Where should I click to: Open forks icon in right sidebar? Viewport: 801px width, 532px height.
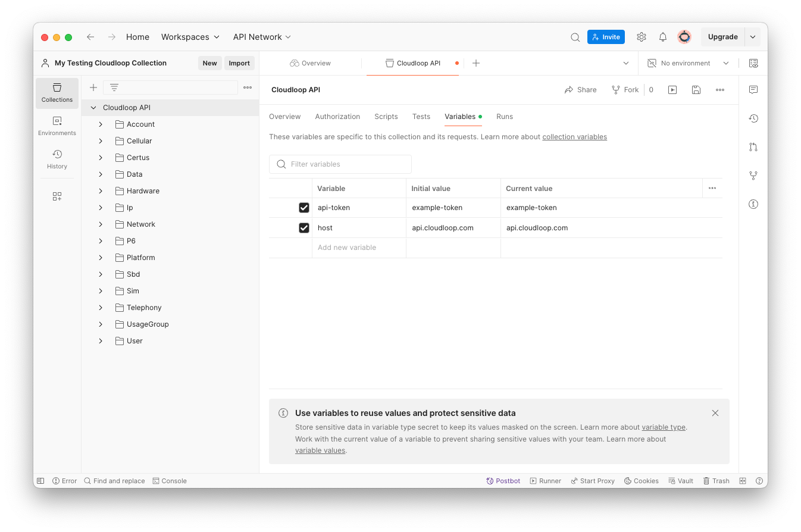pyautogui.click(x=753, y=176)
